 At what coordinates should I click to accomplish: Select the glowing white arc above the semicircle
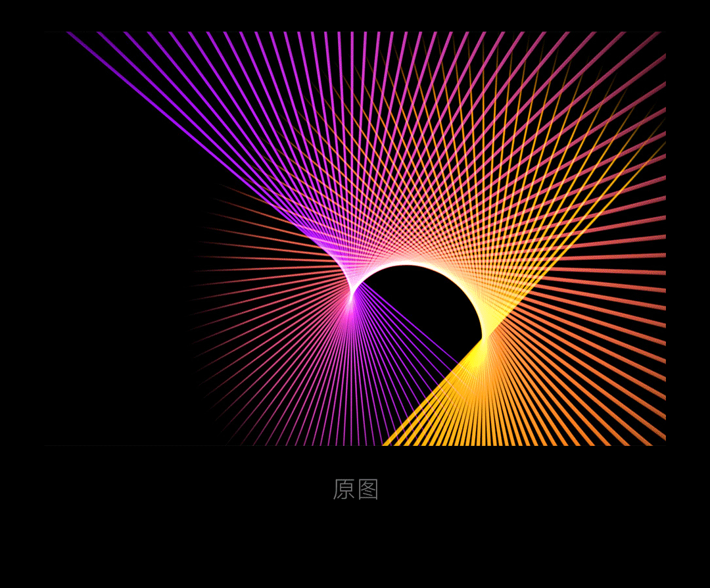(408, 264)
